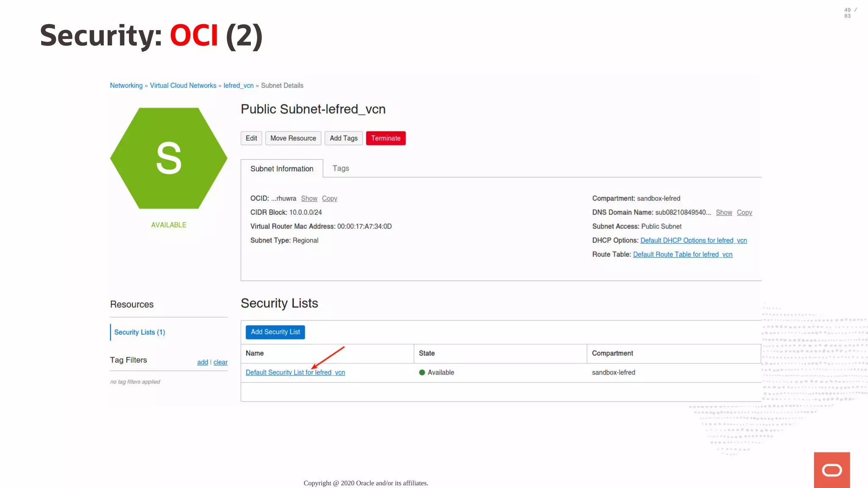Copy the DNS Domain Name
The width and height of the screenshot is (868, 488).
point(744,212)
